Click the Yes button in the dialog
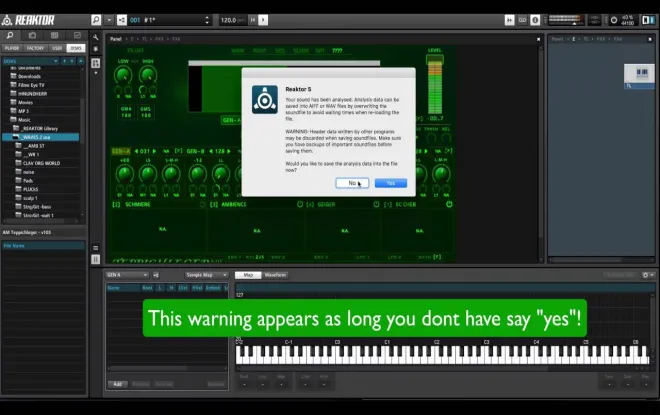The width and height of the screenshot is (660, 415). pyautogui.click(x=391, y=183)
